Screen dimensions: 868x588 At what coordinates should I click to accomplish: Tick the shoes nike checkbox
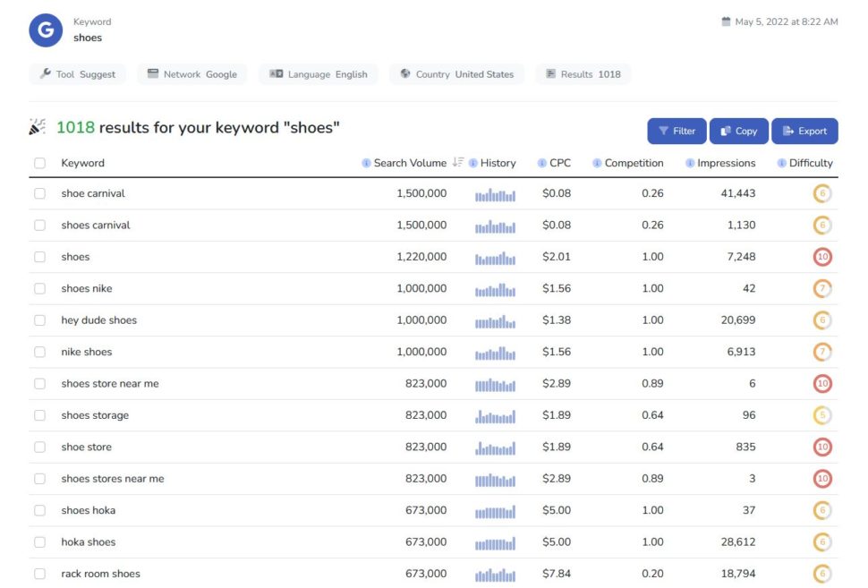(40, 288)
